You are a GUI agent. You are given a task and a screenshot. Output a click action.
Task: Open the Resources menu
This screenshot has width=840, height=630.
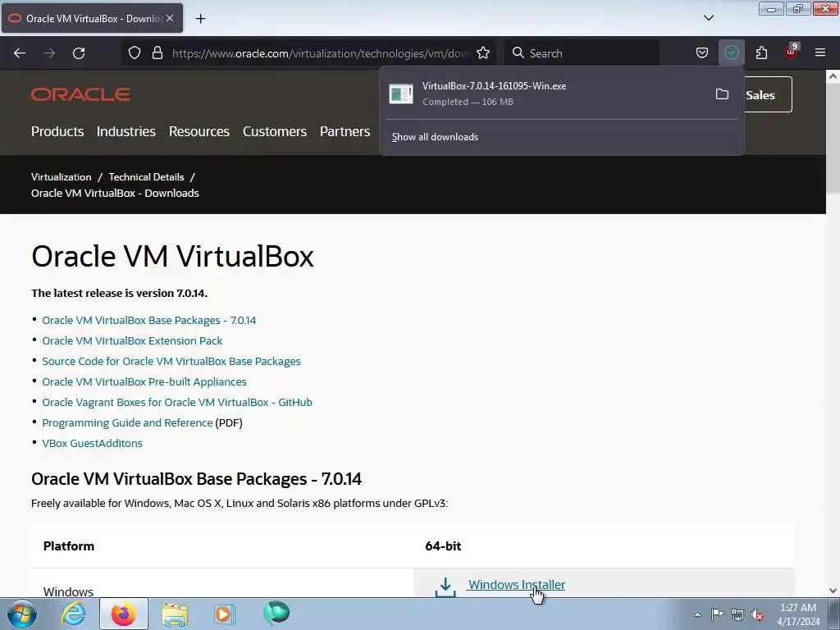pos(199,131)
